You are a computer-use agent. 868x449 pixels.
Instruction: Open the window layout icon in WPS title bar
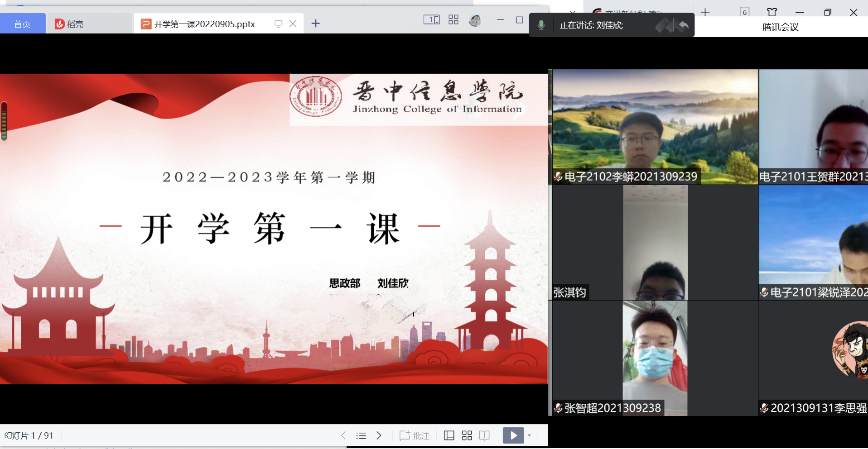point(431,19)
